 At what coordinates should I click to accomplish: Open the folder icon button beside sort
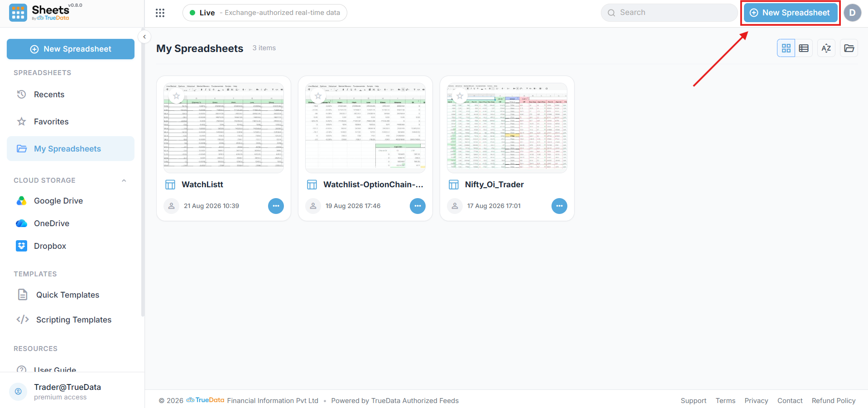[x=849, y=48]
